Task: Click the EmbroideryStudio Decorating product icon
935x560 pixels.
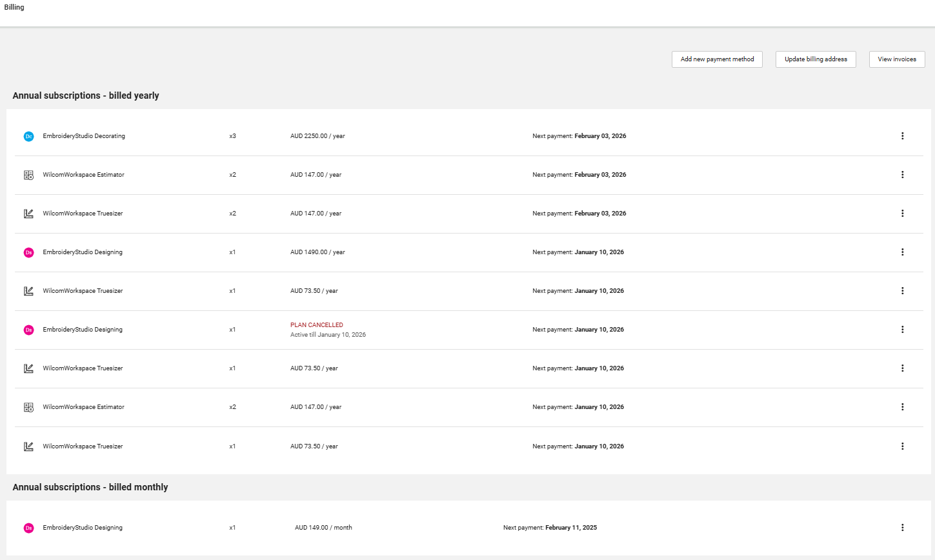Action: coord(28,136)
